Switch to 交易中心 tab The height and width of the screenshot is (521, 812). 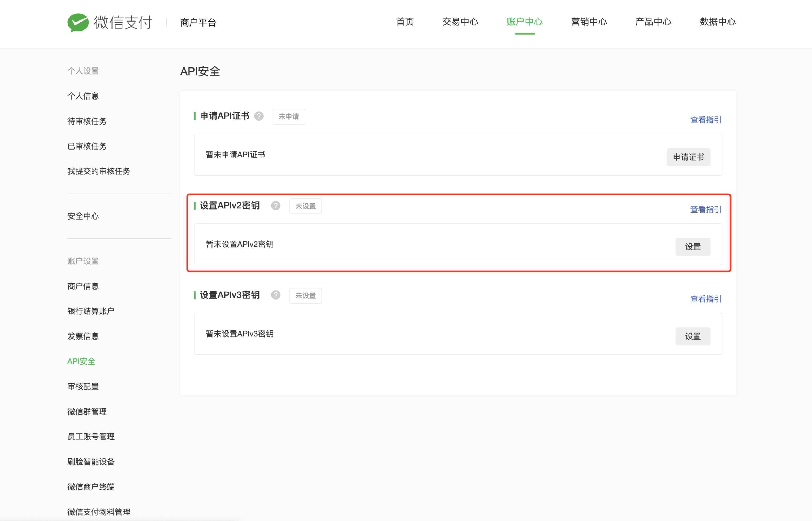point(460,22)
